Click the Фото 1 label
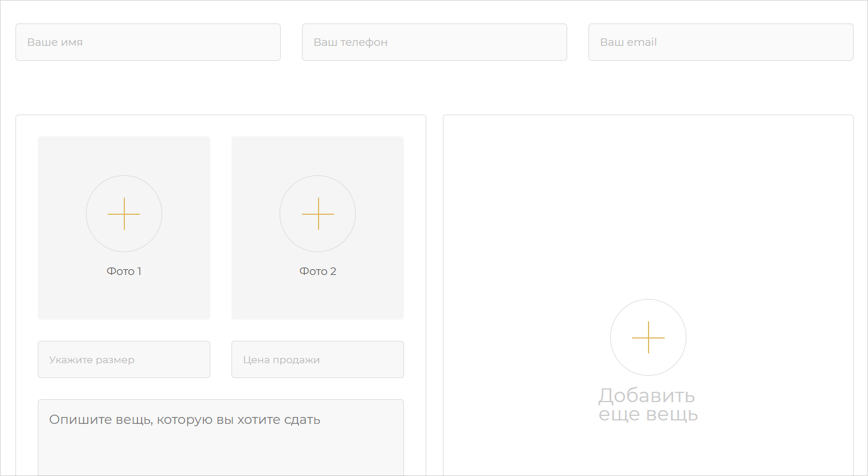 124,272
